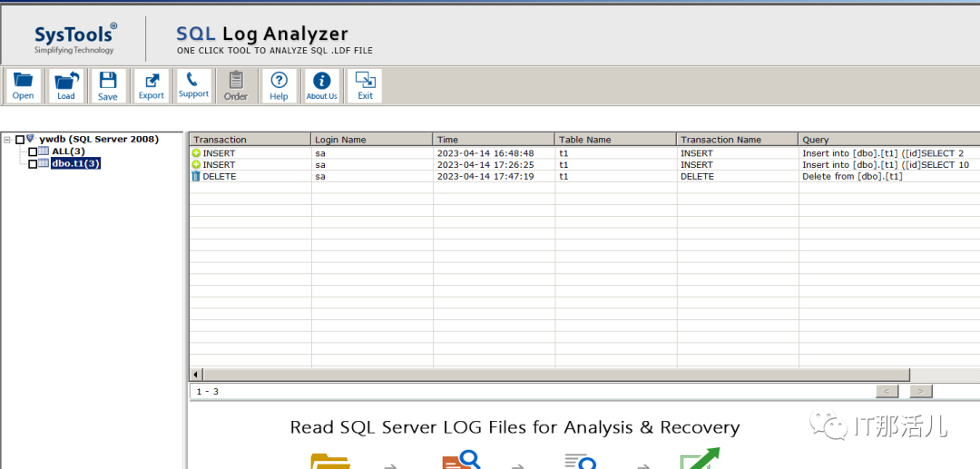The height and width of the screenshot is (469, 980).
Task: Click the query ending in 'SELECT 2'
Action: pyautogui.click(x=883, y=153)
